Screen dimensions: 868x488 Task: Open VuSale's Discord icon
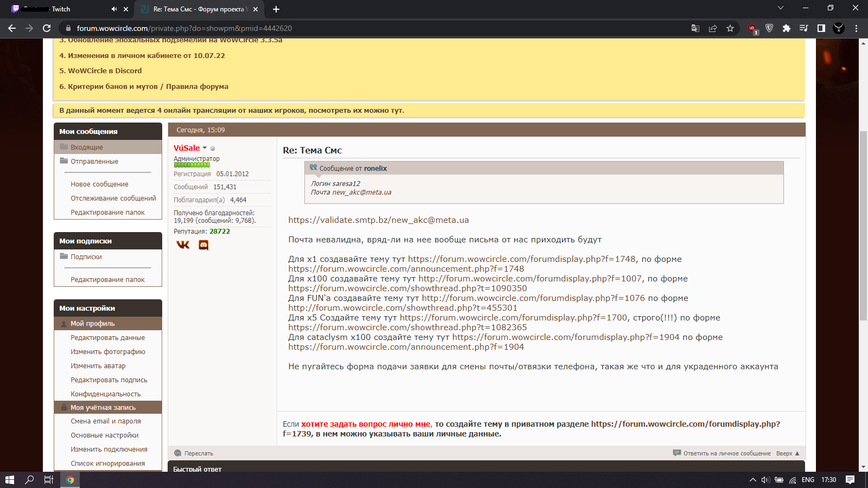tap(203, 245)
